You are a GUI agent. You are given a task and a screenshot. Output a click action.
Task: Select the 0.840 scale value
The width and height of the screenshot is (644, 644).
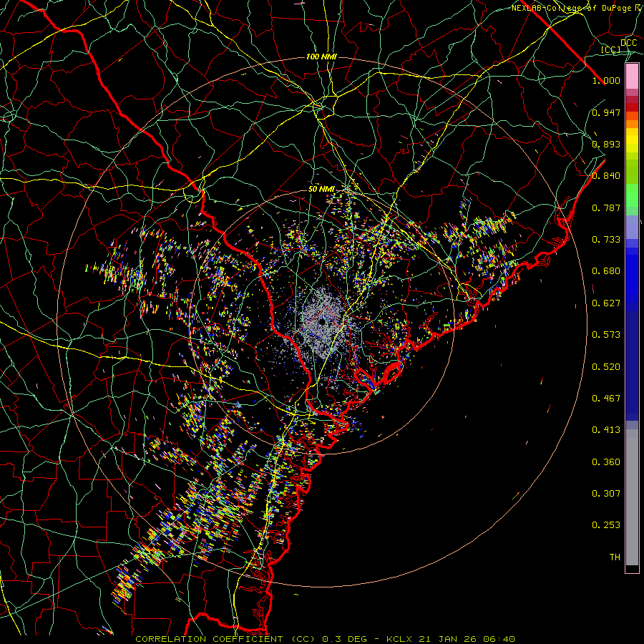click(606, 176)
